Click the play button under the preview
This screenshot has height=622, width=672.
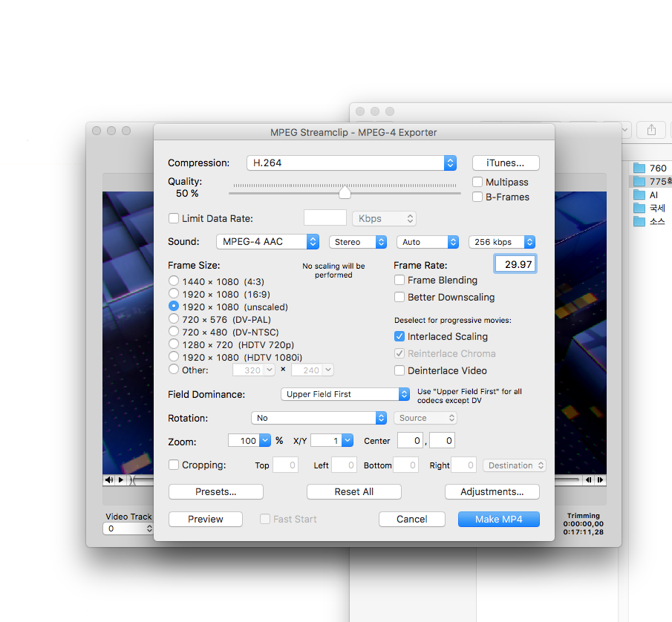click(x=120, y=479)
